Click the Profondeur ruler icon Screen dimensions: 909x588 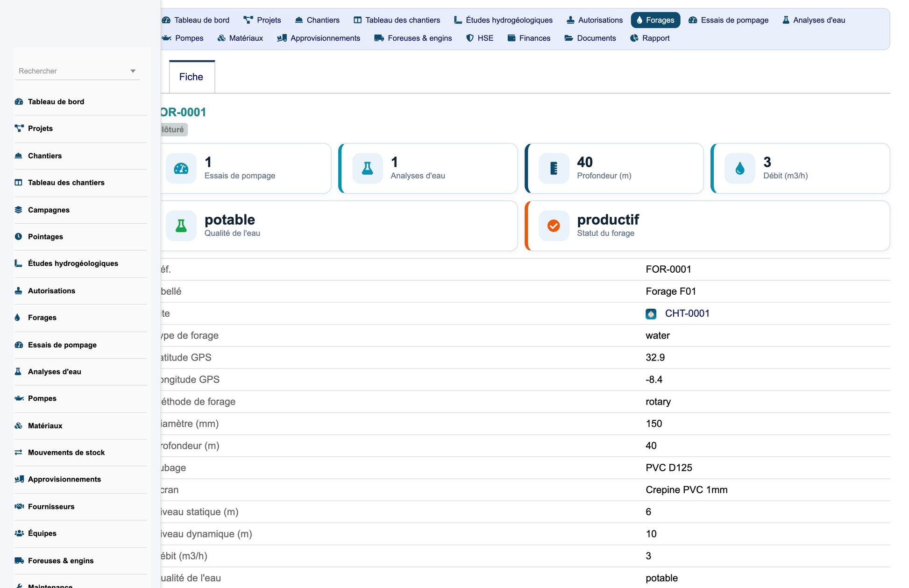click(554, 169)
